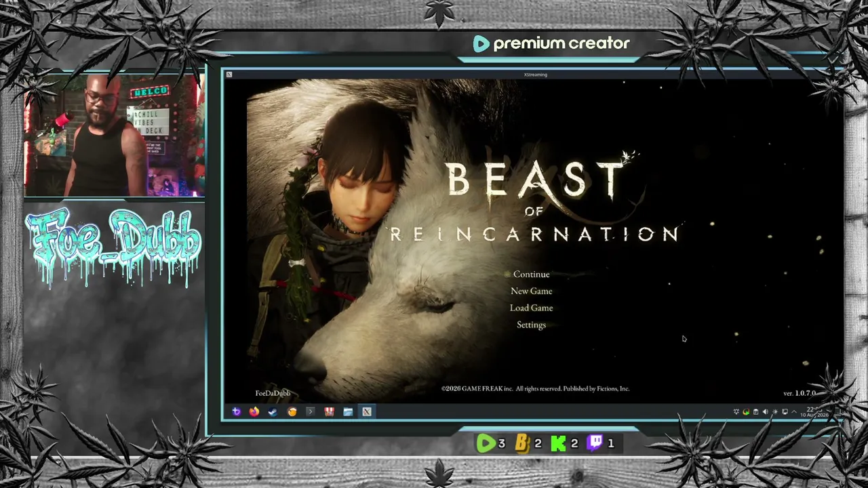
Task: Select Continue in the game menu
Action: [x=531, y=274]
